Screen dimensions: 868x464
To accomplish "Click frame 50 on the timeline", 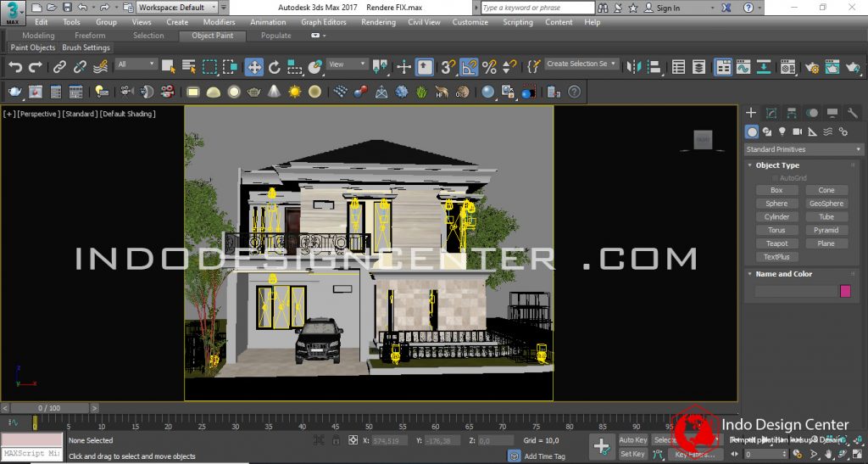I will point(369,426).
